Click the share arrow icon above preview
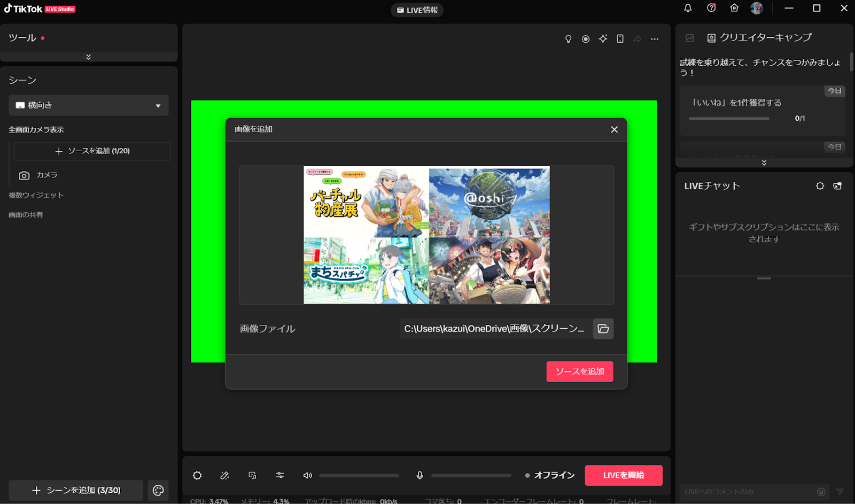Image resolution: width=855 pixels, height=504 pixels. [x=637, y=39]
